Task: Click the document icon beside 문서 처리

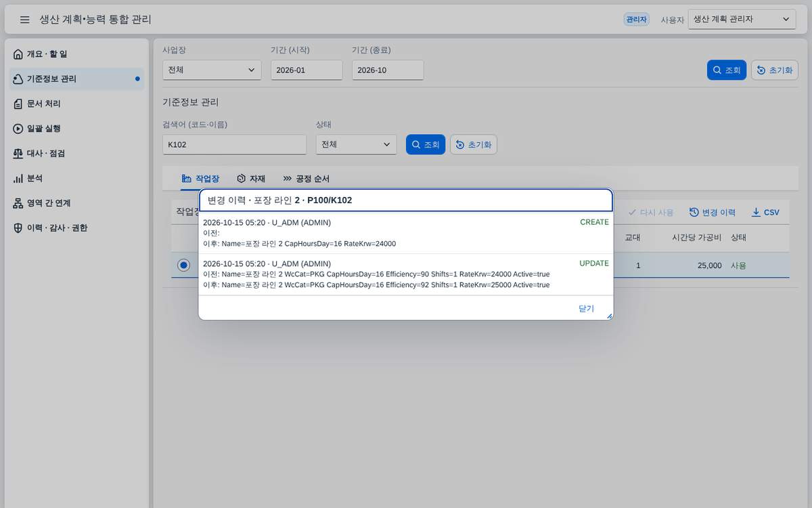Action: (x=18, y=104)
